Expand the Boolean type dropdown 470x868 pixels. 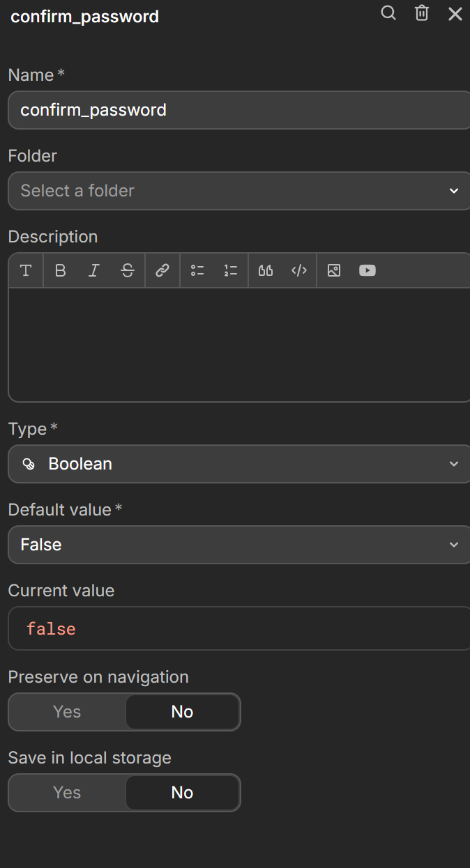(237, 464)
